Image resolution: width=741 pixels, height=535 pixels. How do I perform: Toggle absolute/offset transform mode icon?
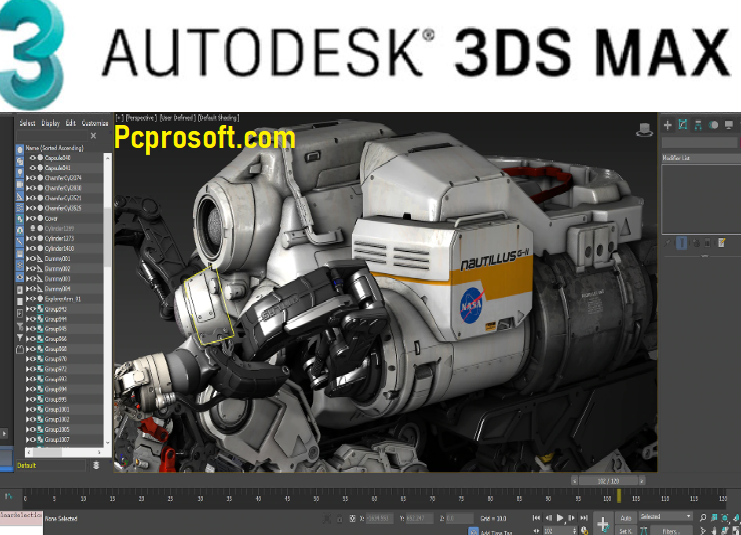(352, 518)
